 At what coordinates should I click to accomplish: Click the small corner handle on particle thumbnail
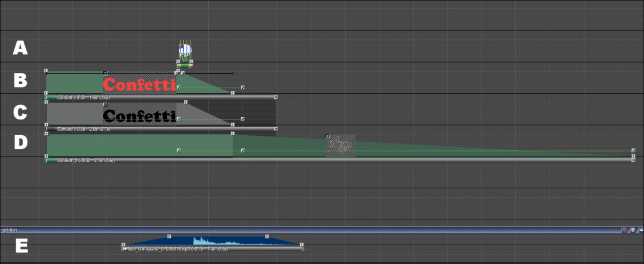[x=328, y=136]
